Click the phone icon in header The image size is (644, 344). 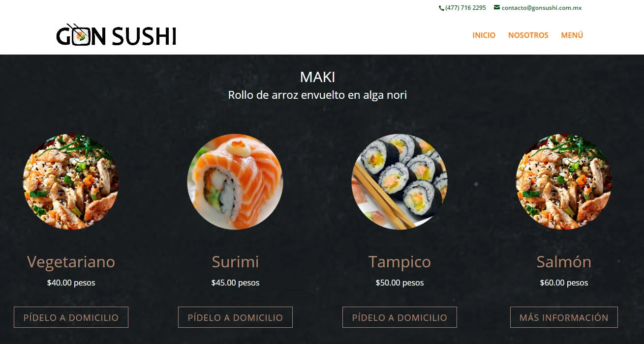click(442, 8)
